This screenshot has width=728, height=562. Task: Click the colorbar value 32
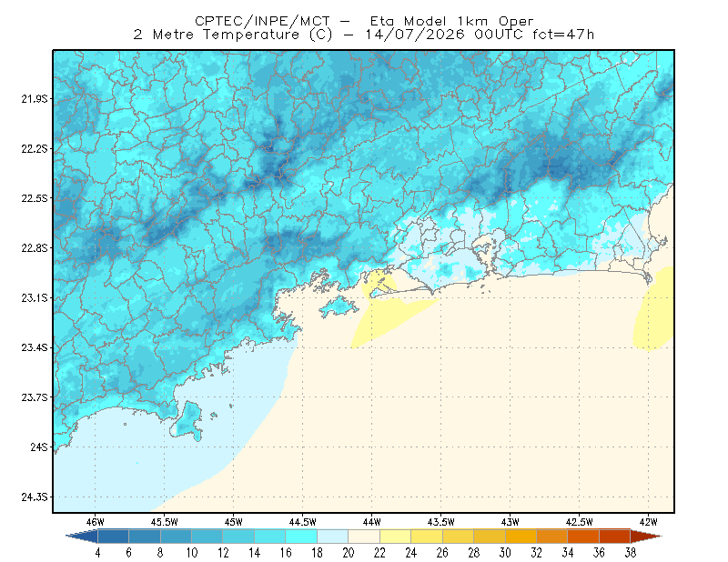[x=537, y=553]
